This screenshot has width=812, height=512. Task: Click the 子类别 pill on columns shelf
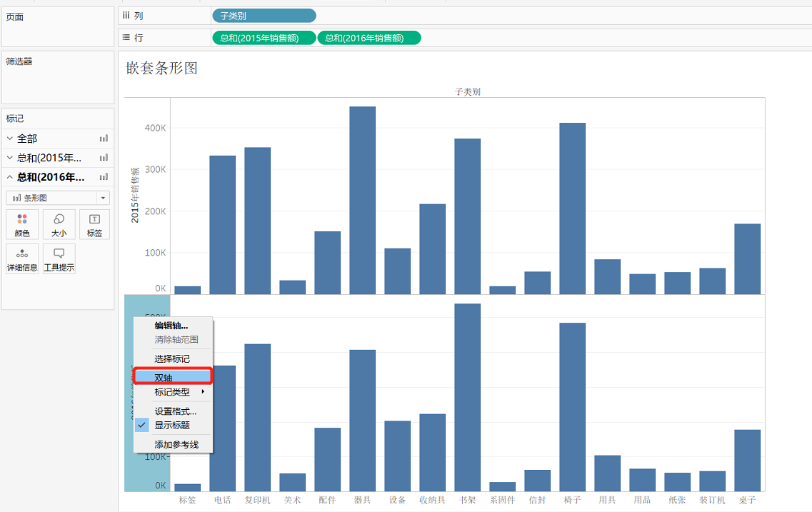tap(264, 16)
